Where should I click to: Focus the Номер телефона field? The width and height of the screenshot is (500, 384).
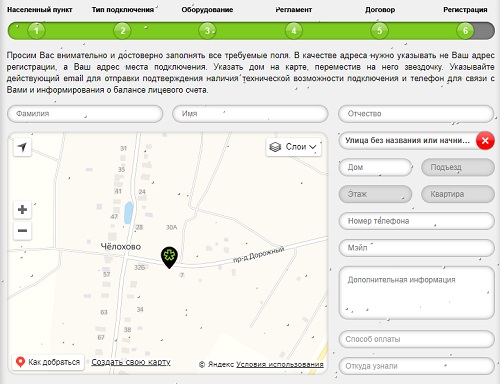[416, 221]
